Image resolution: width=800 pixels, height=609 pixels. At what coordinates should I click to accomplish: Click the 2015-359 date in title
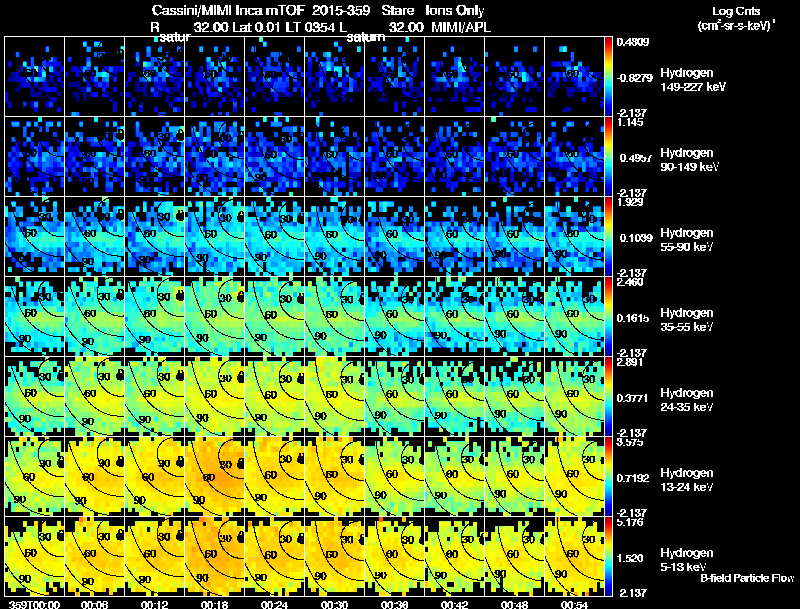[341, 11]
